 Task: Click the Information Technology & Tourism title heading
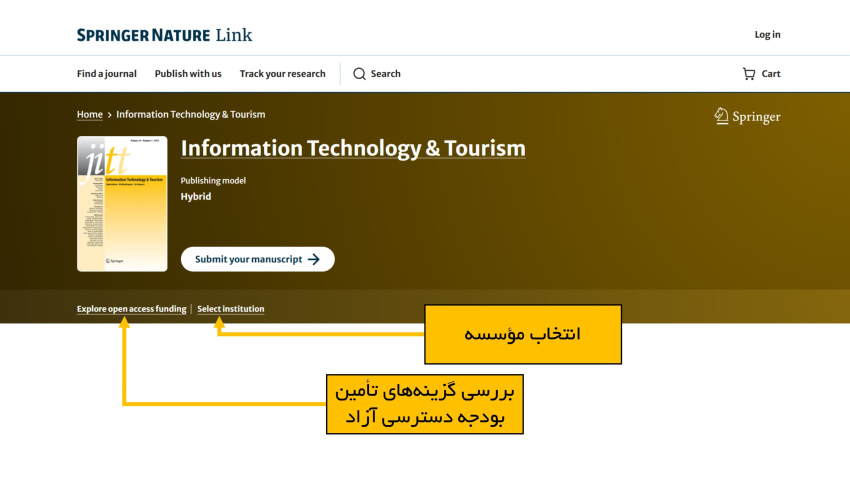[352, 149]
